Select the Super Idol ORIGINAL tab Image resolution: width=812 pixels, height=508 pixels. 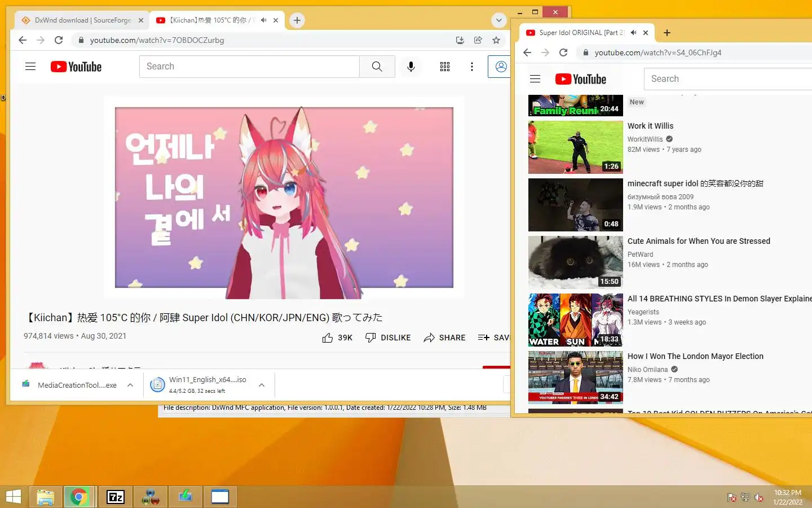[x=586, y=33]
